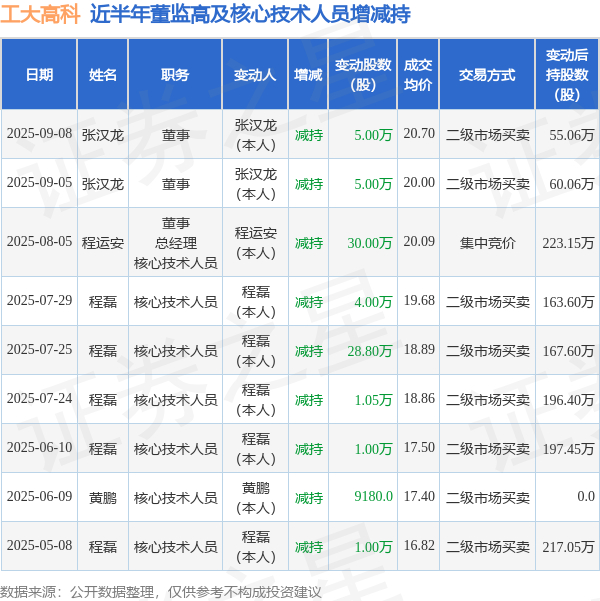This screenshot has height=601, width=600.
Task: Click the holdings value 55.06万
Action: (572, 135)
